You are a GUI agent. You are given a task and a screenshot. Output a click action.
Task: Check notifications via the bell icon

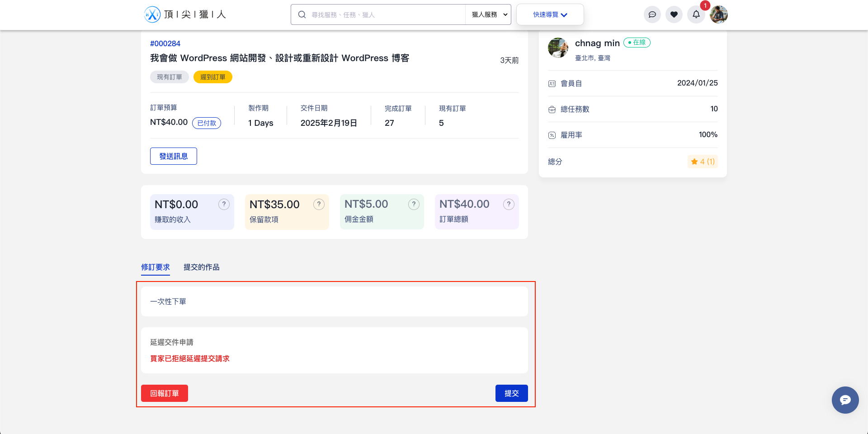coord(696,14)
